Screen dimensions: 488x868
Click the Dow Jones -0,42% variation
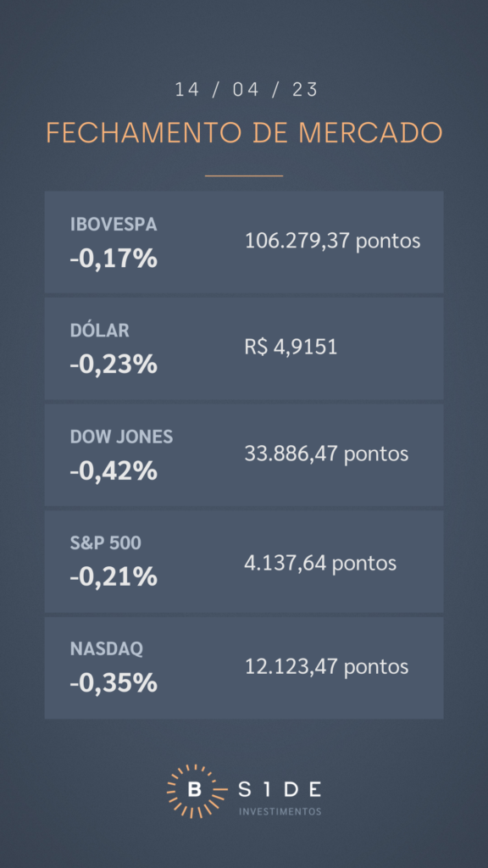point(114,471)
